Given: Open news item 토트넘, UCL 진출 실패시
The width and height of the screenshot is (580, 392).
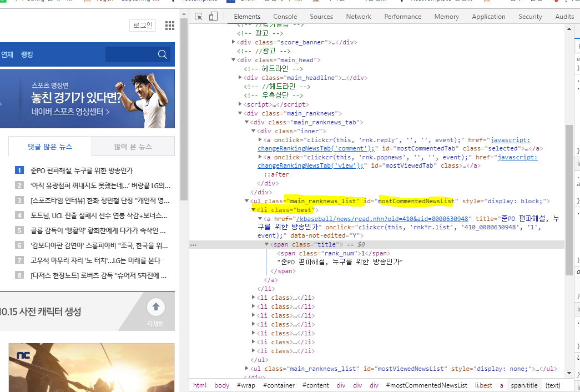Looking at the screenshot, I should (99, 215).
